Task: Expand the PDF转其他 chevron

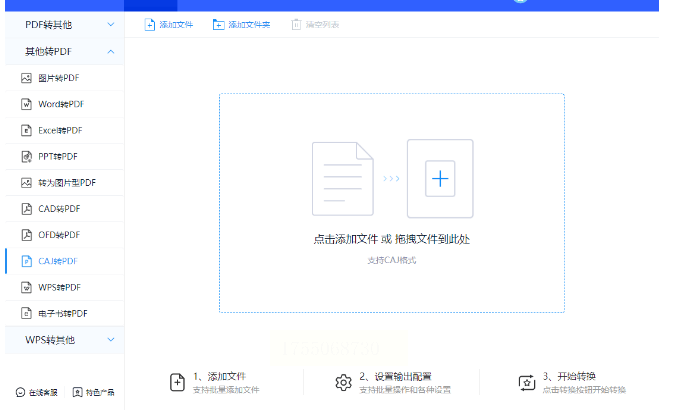Action: coord(111,25)
